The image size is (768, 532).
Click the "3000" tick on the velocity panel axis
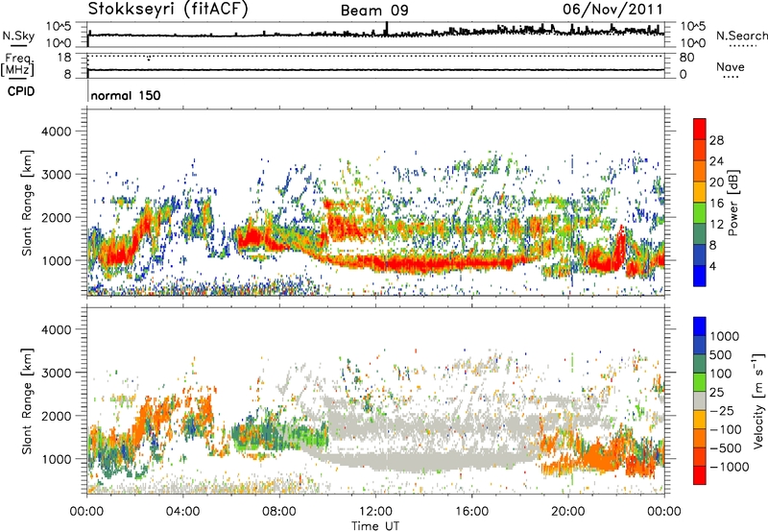coord(57,373)
